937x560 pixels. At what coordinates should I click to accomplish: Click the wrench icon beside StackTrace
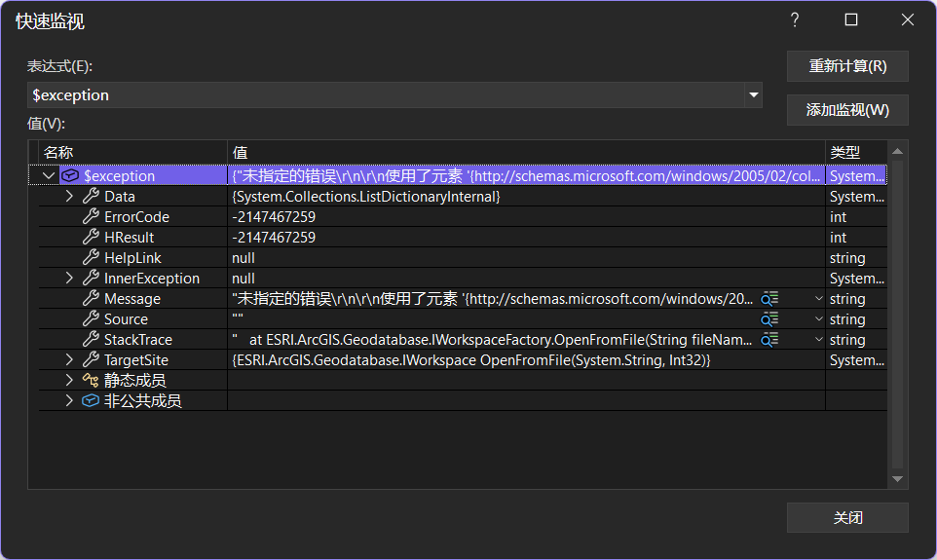tap(91, 340)
